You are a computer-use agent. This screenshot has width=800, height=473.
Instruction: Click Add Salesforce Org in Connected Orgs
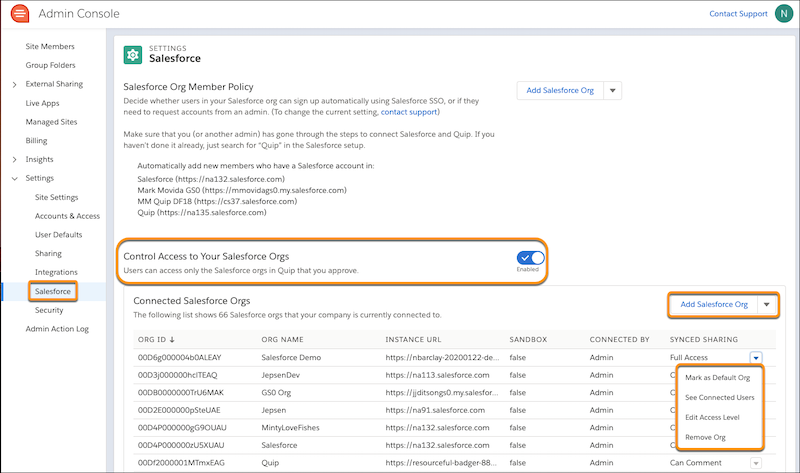(714, 305)
